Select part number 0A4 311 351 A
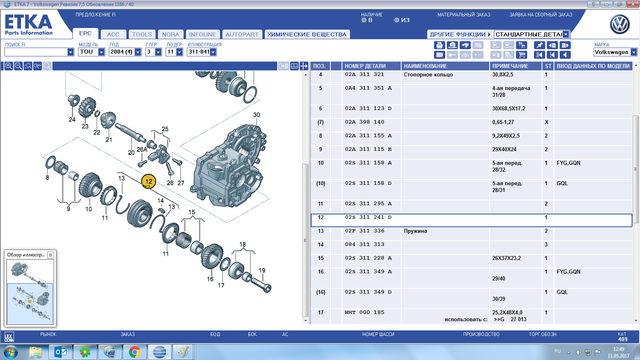This screenshot has width=640, height=360. click(368, 88)
